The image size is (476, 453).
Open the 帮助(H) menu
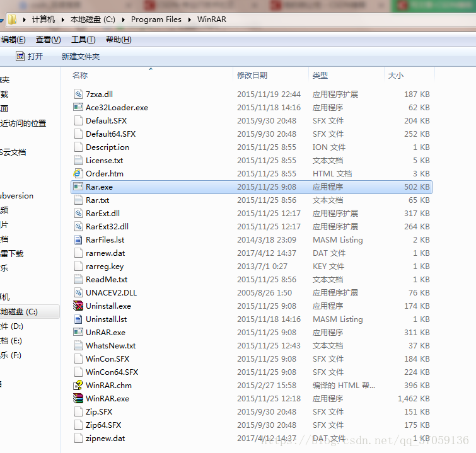[119, 40]
